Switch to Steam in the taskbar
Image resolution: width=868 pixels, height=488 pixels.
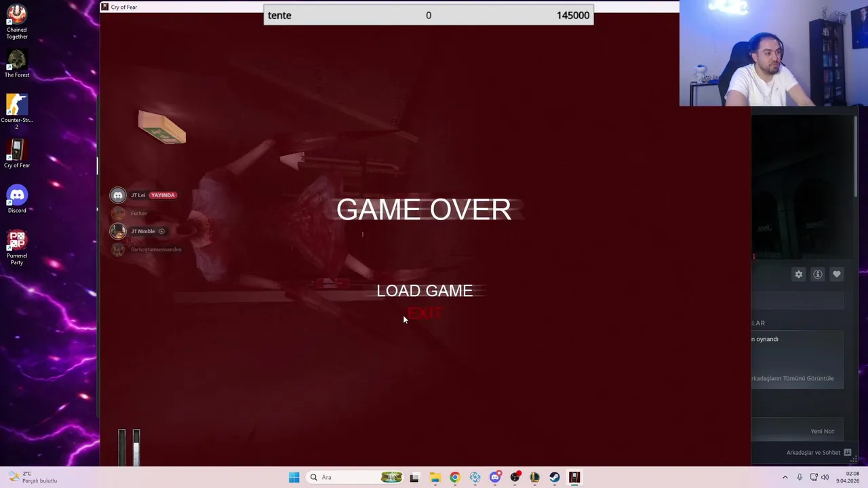pos(555,477)
